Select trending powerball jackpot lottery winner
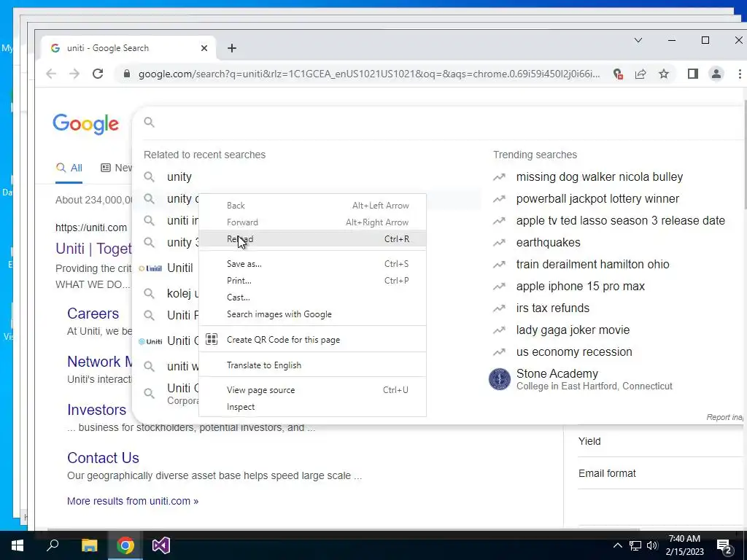The height and width of the screenshot is (560, 747). (597, 198)
